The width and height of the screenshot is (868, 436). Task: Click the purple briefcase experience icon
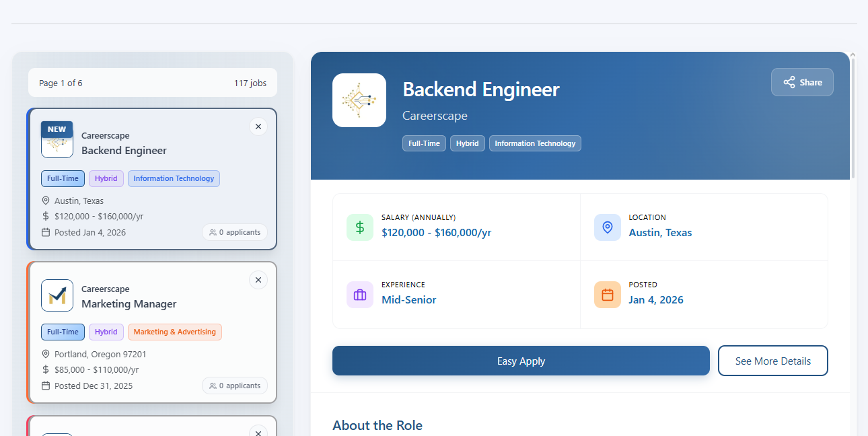point(359,295)
